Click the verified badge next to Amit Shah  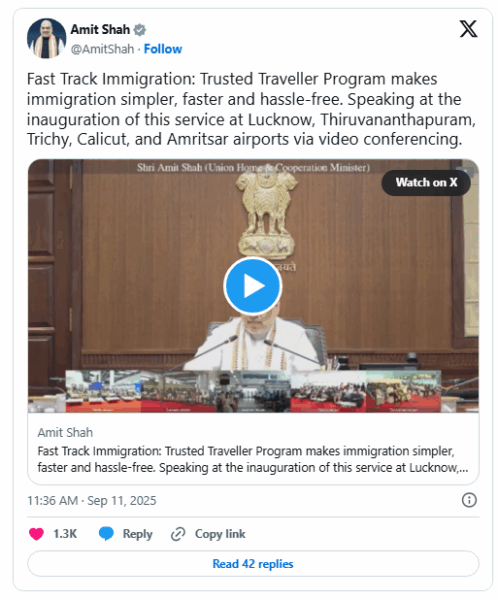tap(140, 29)
